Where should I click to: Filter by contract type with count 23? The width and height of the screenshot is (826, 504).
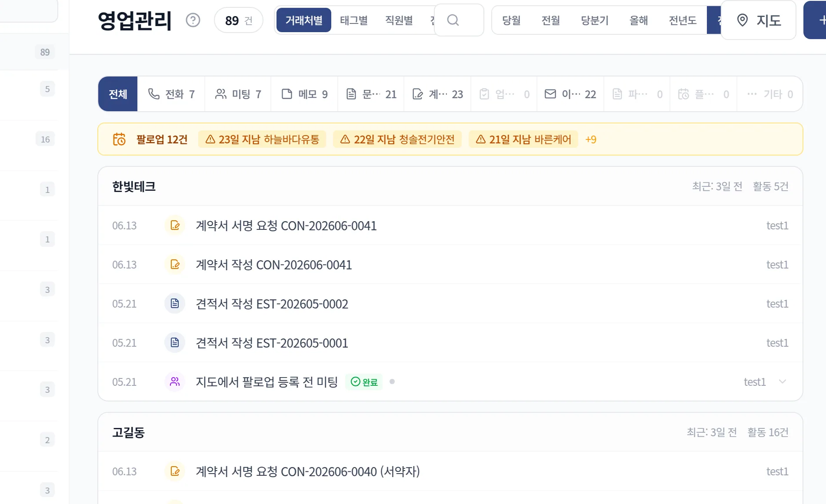pyautogui.click(x=437, y=94)
